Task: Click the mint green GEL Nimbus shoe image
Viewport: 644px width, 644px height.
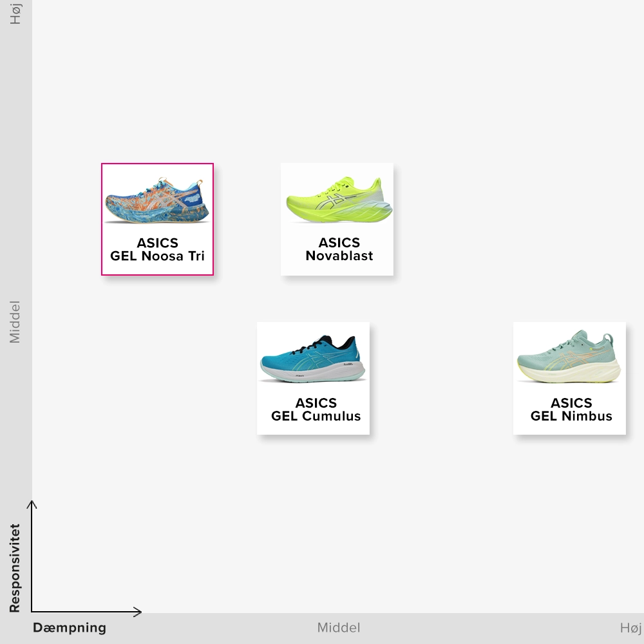Action: [x=569, y=359]
